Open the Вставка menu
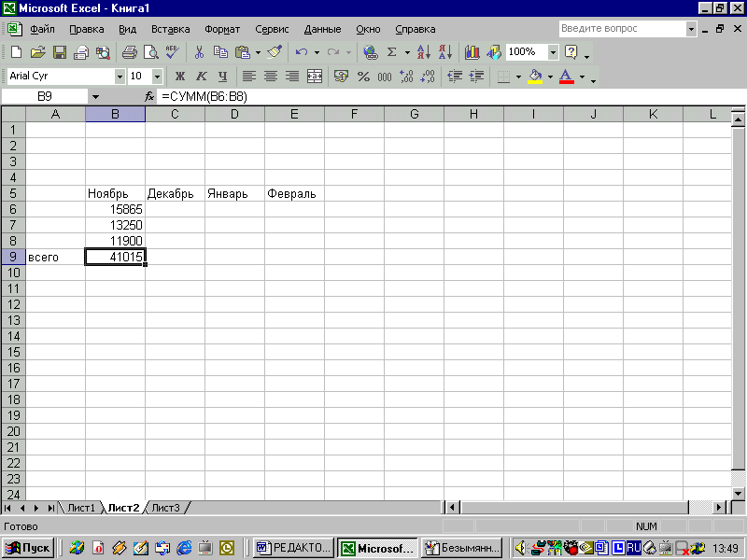This screenshot has height=560, width=747. tap(171, 29)
